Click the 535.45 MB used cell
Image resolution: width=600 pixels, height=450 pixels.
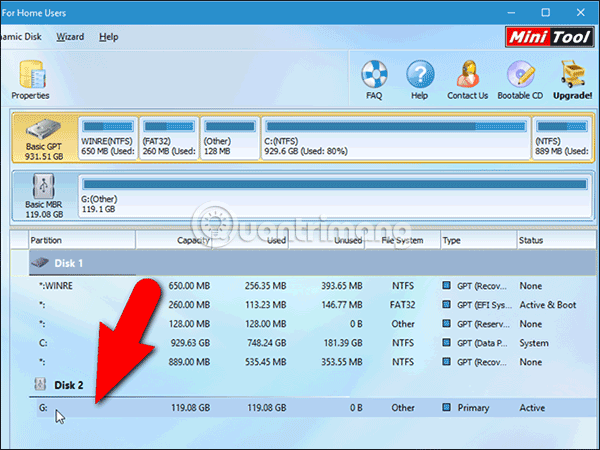[x=266, y=362]
